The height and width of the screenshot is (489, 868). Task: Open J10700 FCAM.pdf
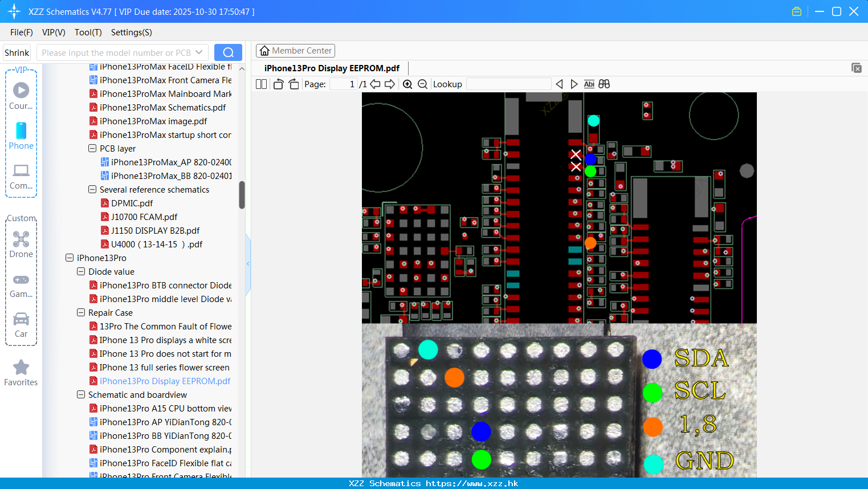(144, 217)
